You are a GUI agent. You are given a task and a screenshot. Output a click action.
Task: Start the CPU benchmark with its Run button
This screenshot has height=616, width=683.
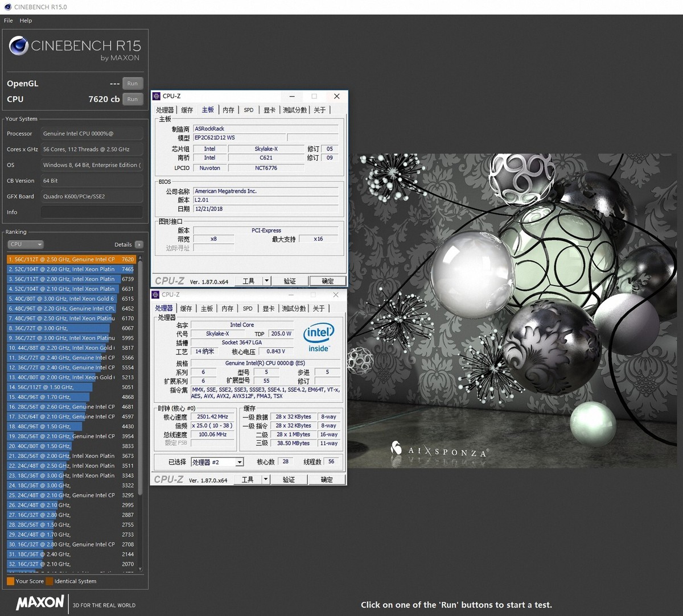tap(133, 99)
